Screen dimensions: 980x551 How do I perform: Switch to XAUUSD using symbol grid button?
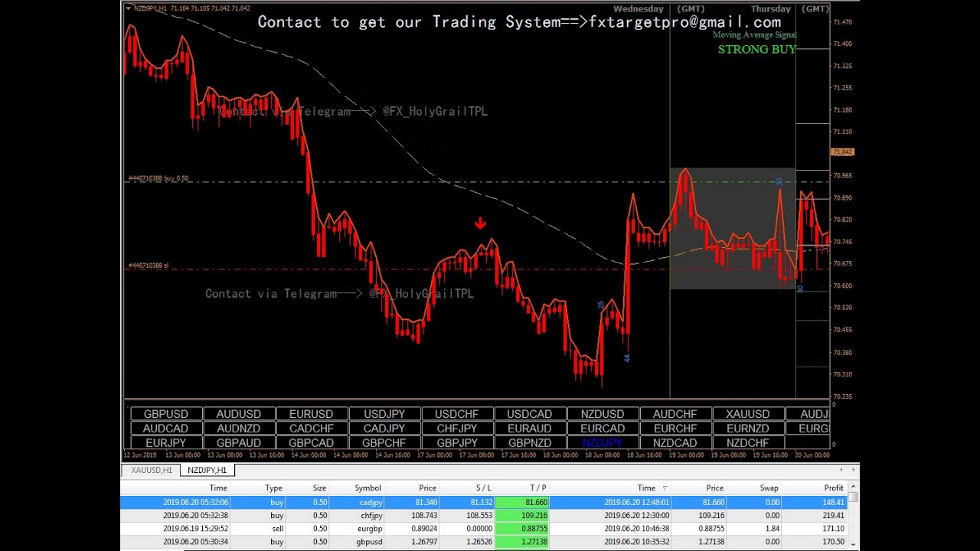tap(747, 414)
